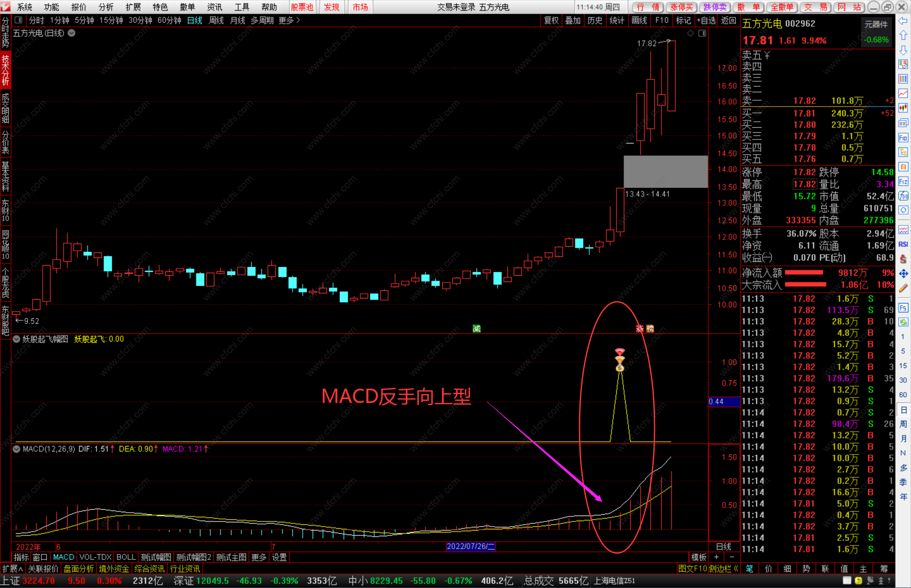Open the 分析 menu in menu bar

[106, 7]
